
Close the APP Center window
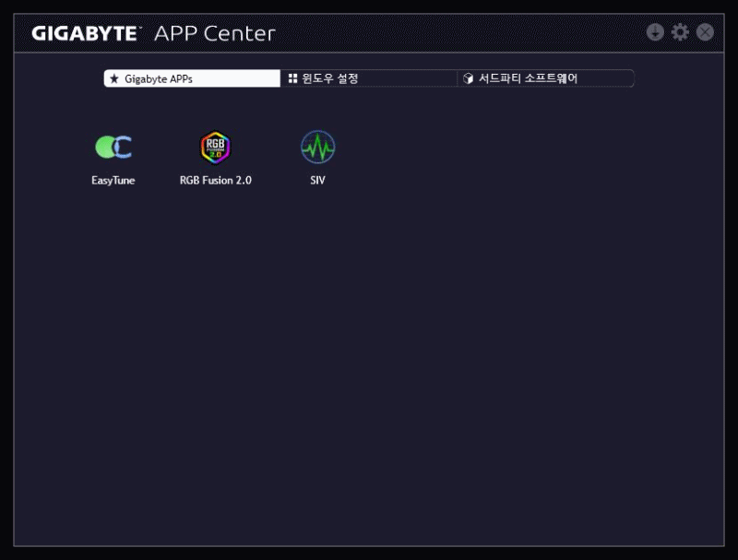705,32
